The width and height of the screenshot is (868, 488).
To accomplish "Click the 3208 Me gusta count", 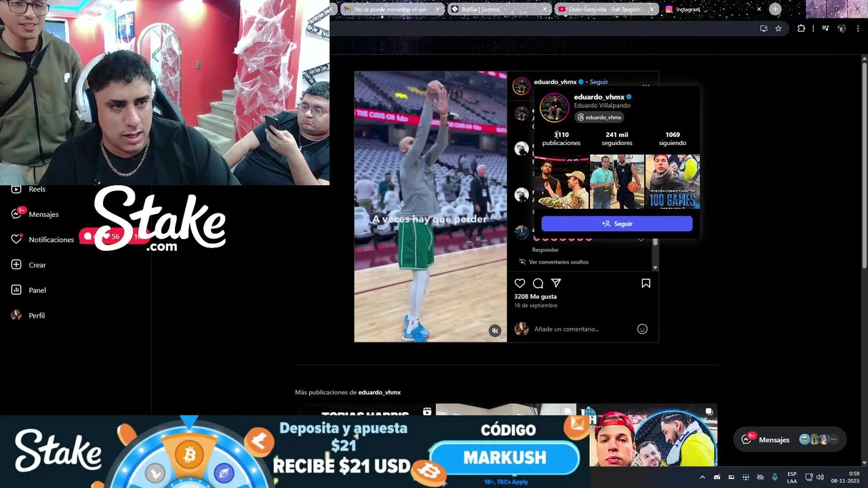I will (535, 297).
